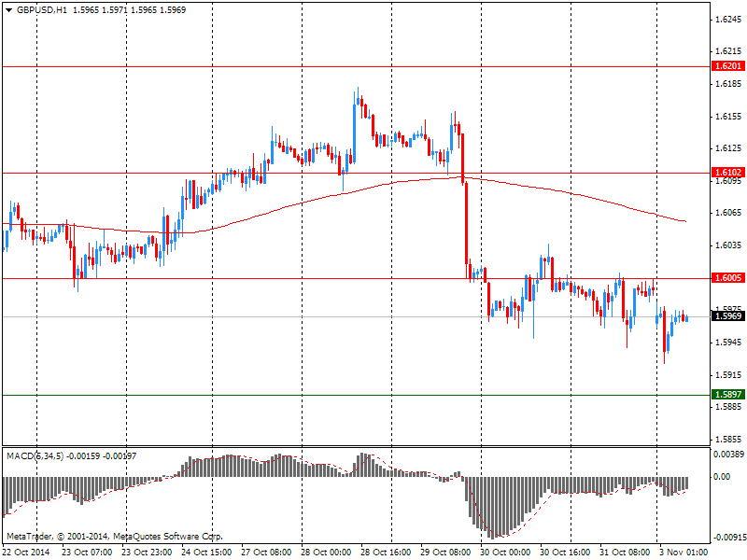Open the chart menu triangle beside GBPUSD,H1

pos(9,10)
